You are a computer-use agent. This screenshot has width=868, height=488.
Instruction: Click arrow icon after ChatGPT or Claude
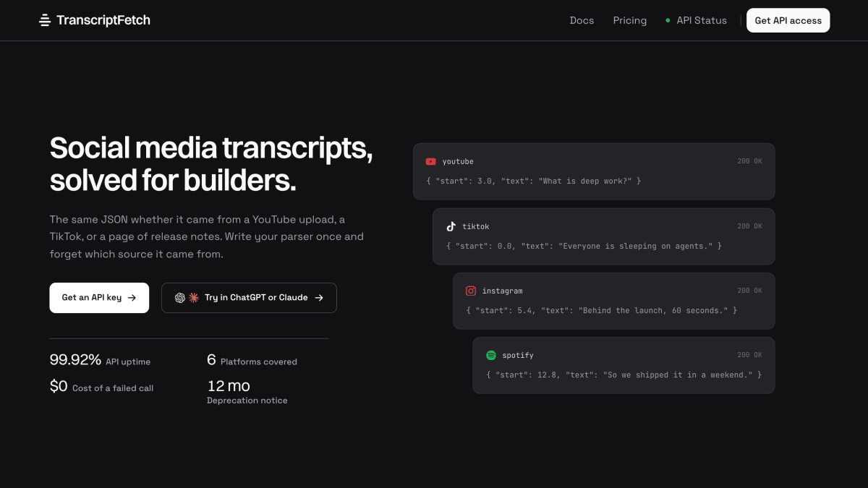(319, 298)
